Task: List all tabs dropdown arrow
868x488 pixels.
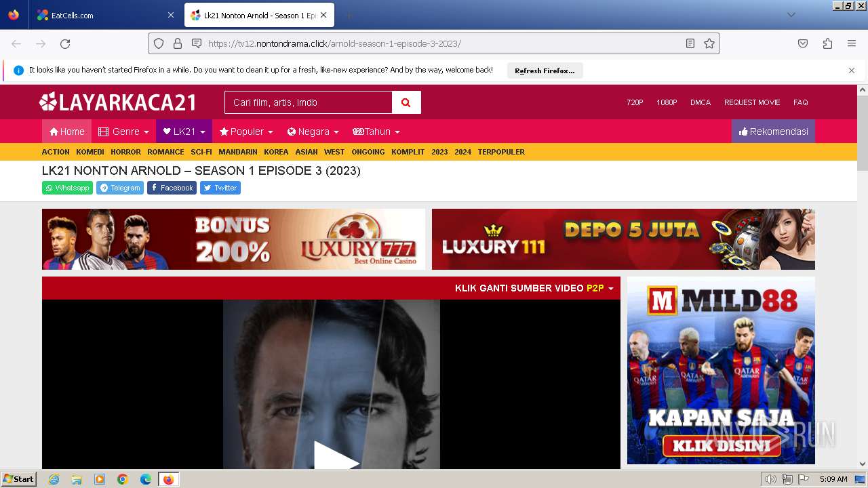Action: coord(791,15)
